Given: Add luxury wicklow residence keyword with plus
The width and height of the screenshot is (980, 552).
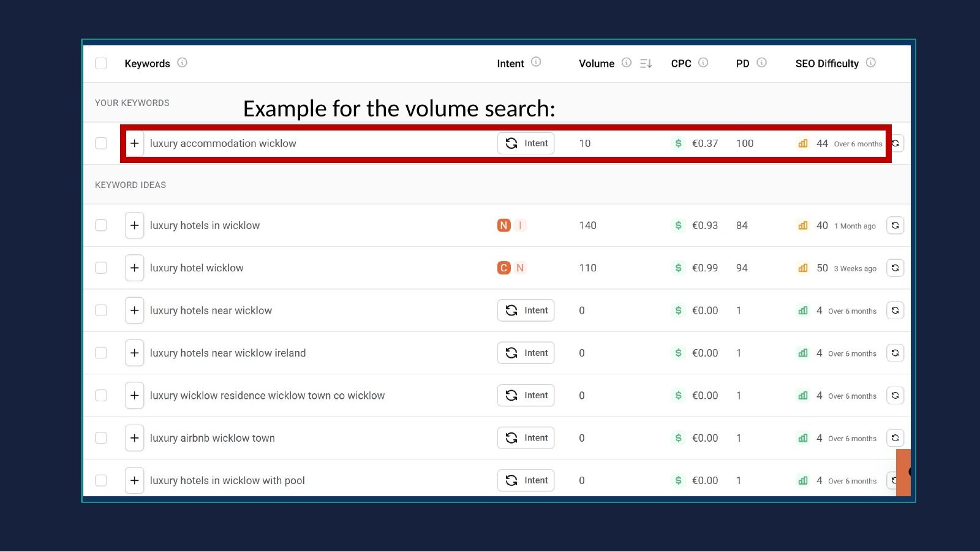Looking at the screenshot, I should click(135, 395).
